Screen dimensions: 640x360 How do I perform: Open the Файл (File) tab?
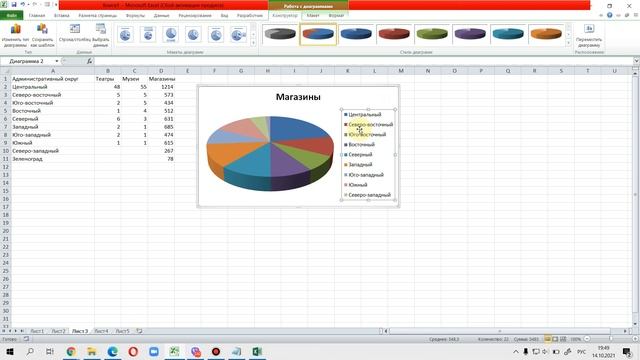click(12, 16)
